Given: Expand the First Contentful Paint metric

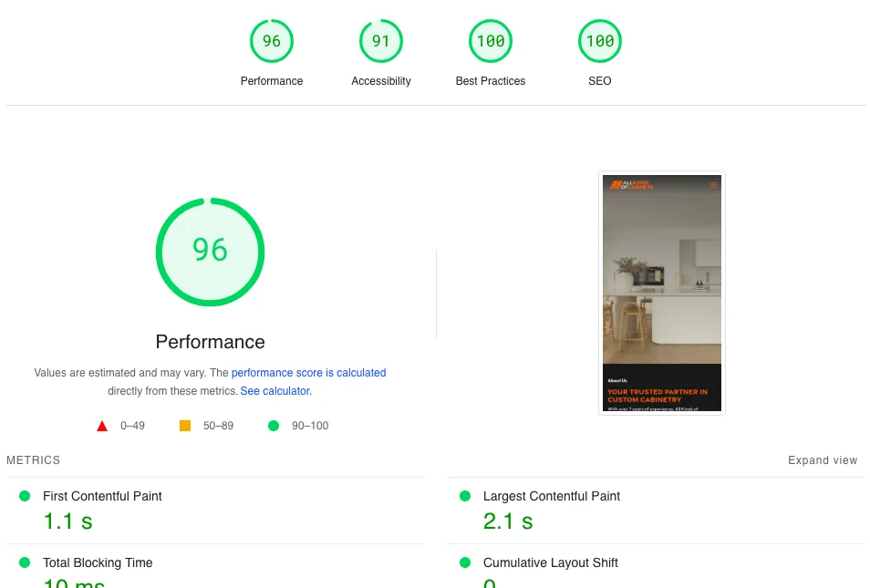Looking at the screenshot, I should (x=102, y=496).
